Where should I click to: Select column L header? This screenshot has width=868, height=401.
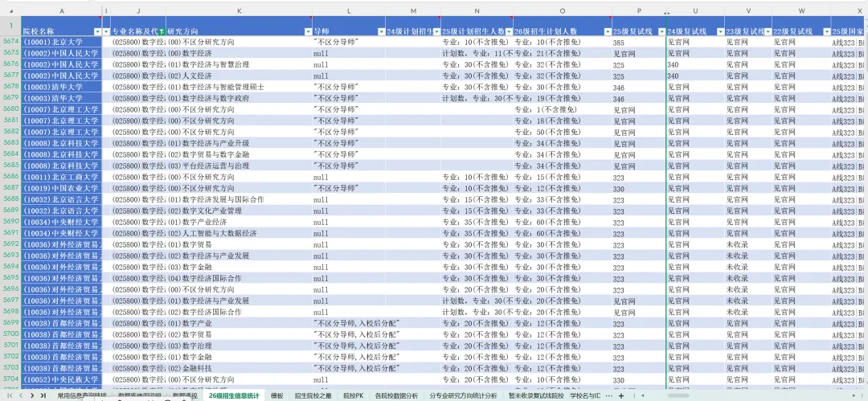point(349,10)
